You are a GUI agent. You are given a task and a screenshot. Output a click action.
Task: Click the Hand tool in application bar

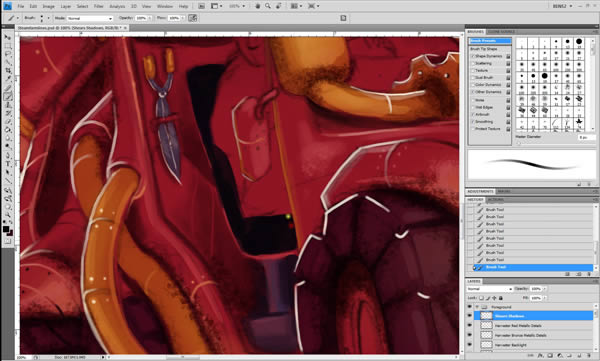point(258,6)
